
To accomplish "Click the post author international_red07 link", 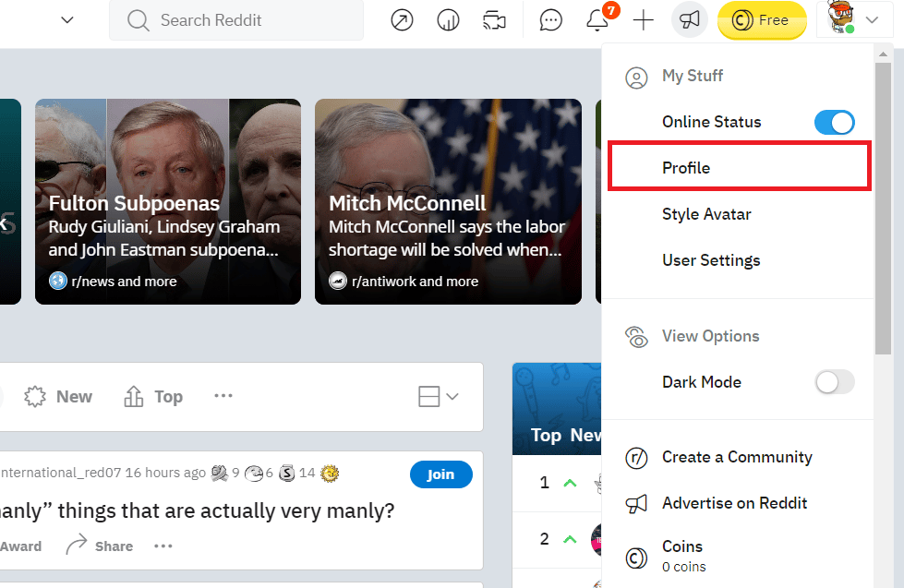I will pos(61,473).
